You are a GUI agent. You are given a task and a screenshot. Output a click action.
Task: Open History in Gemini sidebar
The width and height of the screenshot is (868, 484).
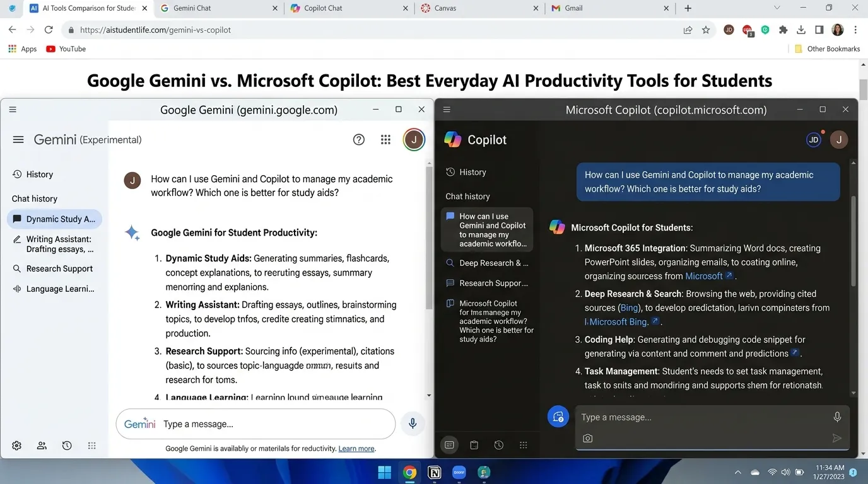33,175
